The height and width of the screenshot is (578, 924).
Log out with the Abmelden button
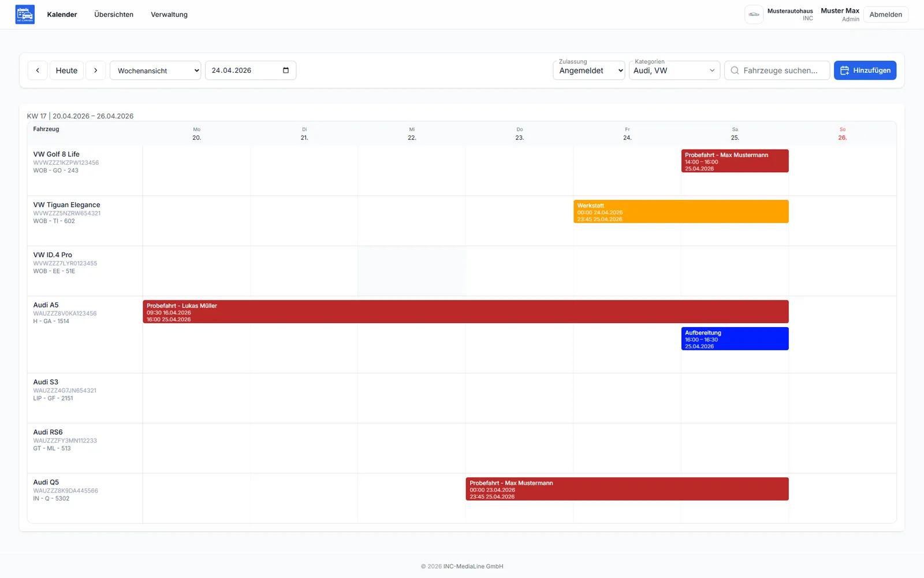click(x=886, y=14)
